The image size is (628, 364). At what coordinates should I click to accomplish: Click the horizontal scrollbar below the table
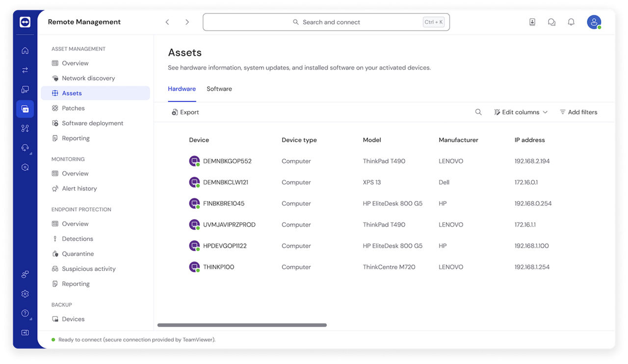241,325
